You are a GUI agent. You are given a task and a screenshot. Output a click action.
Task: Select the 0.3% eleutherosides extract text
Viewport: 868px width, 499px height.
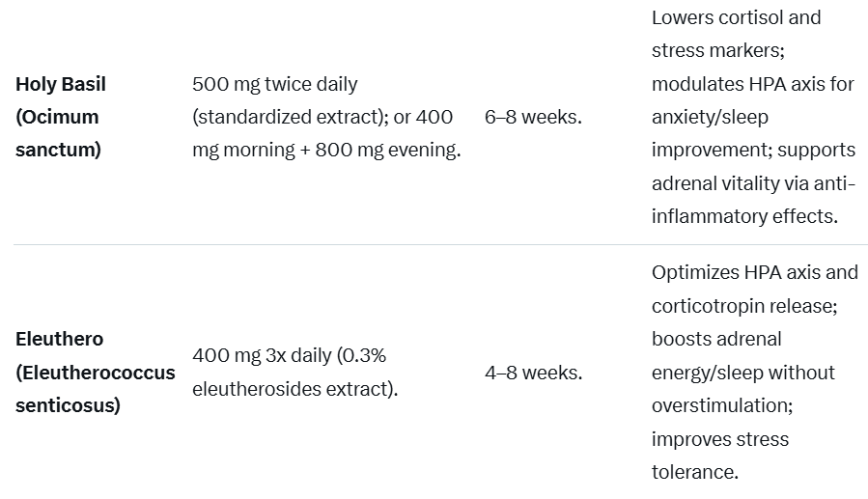click(295, 373)
